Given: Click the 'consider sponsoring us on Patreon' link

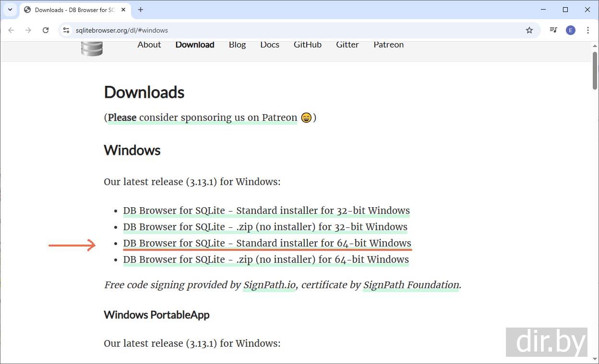Looking at the screenshot, I should click(202, 117).
